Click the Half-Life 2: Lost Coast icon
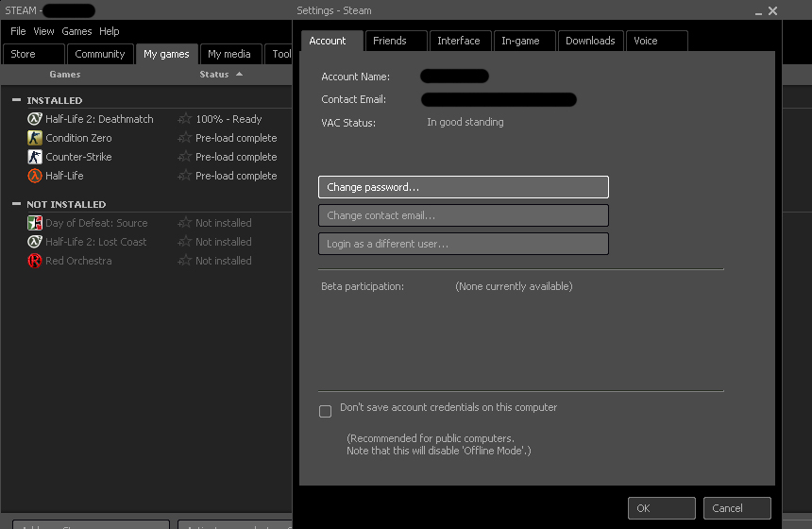 [35, 242]
